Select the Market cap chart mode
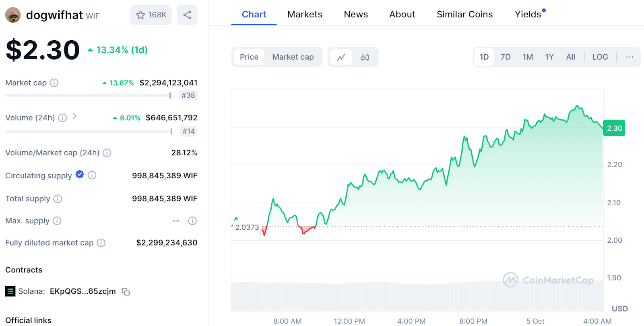The height and width of the screenshot is (326, 644). pyautogui.click(x=293, y=57)
